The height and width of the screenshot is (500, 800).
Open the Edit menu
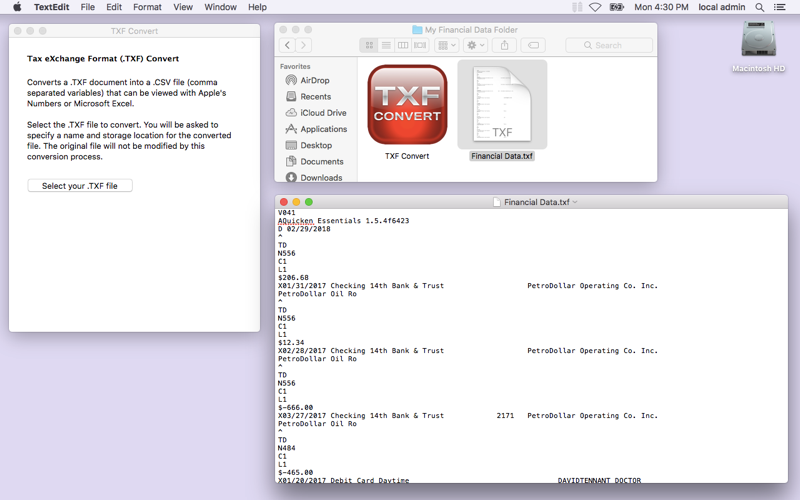coord(114,7)
